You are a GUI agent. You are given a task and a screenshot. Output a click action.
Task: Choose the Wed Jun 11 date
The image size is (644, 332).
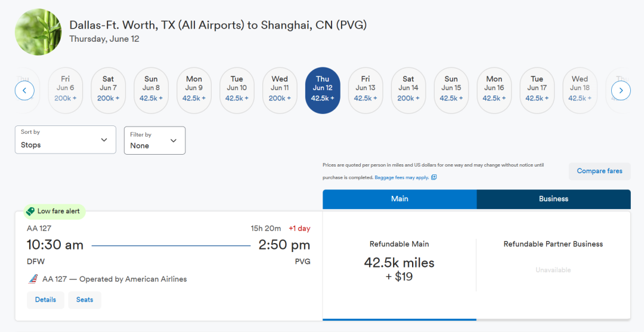[280, 91]
